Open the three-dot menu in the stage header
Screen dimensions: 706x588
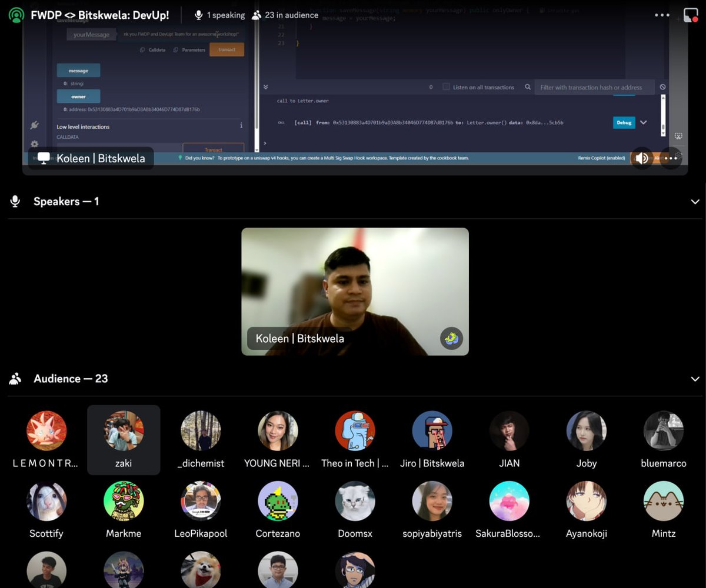662,15
